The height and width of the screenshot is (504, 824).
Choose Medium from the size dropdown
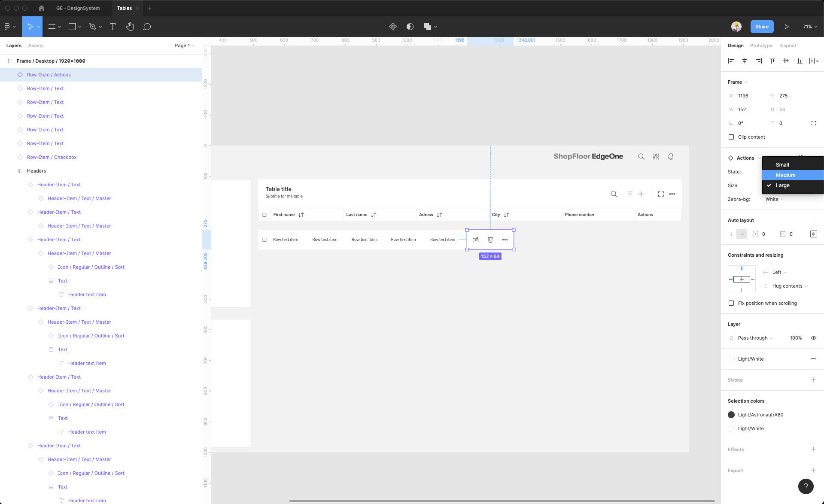pos(785,175)
